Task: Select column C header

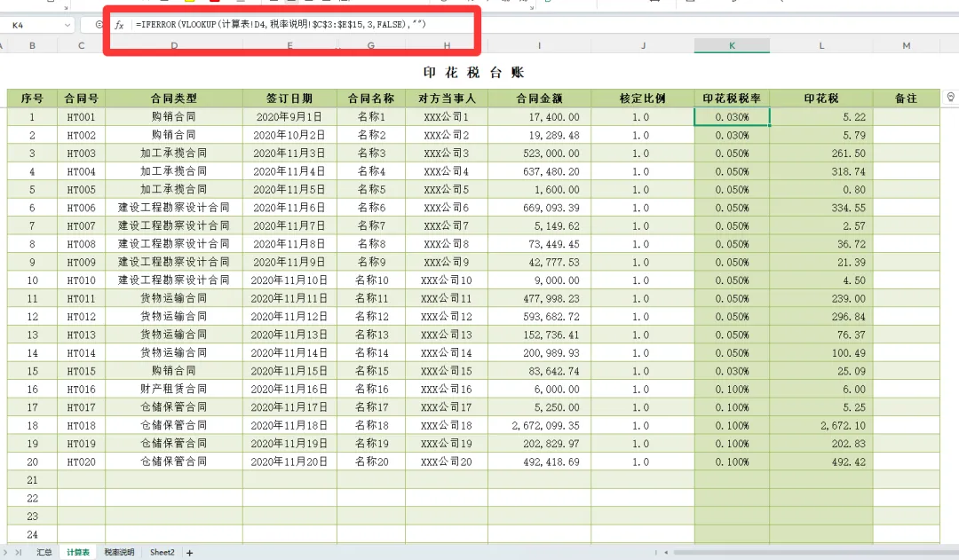Action: 81,45
